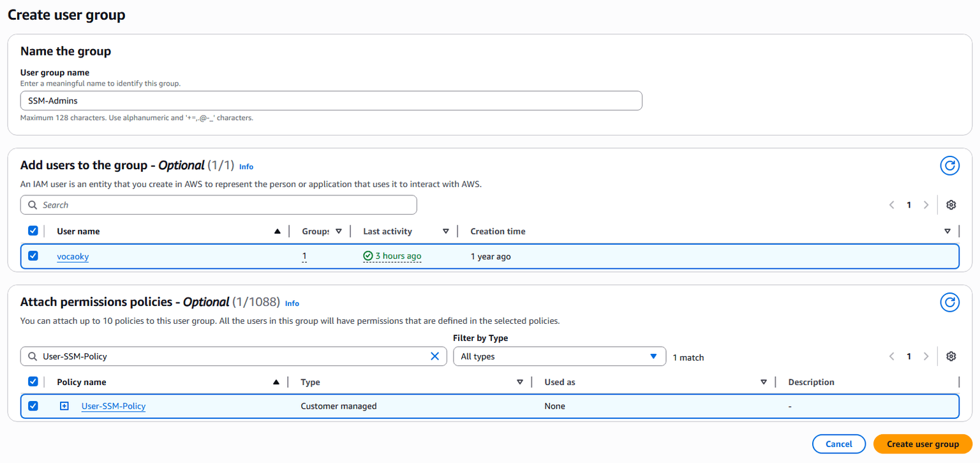This screenshot has width=980, height=463.
Task: Open users table settings gear
Action: pyautogui.click(x=951, y=205)
